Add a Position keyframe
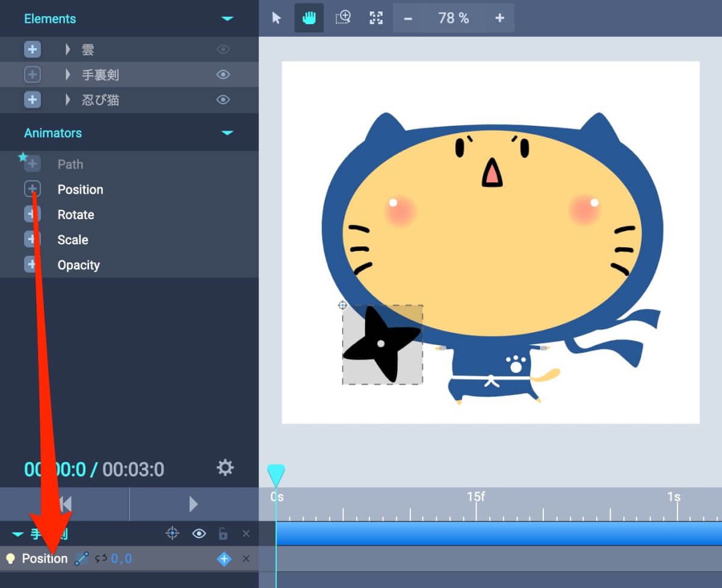 pos(224,559)
